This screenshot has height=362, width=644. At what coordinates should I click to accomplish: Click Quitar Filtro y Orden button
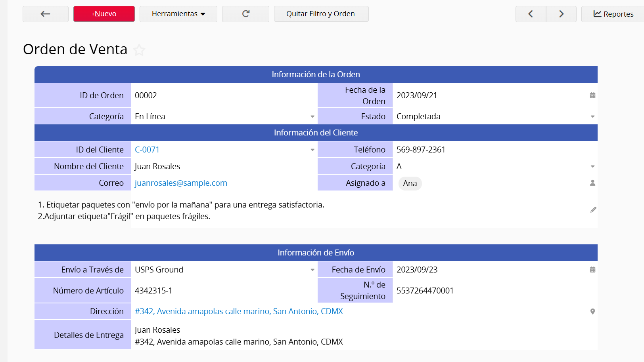pyautogui.click(x=321, y=14)
